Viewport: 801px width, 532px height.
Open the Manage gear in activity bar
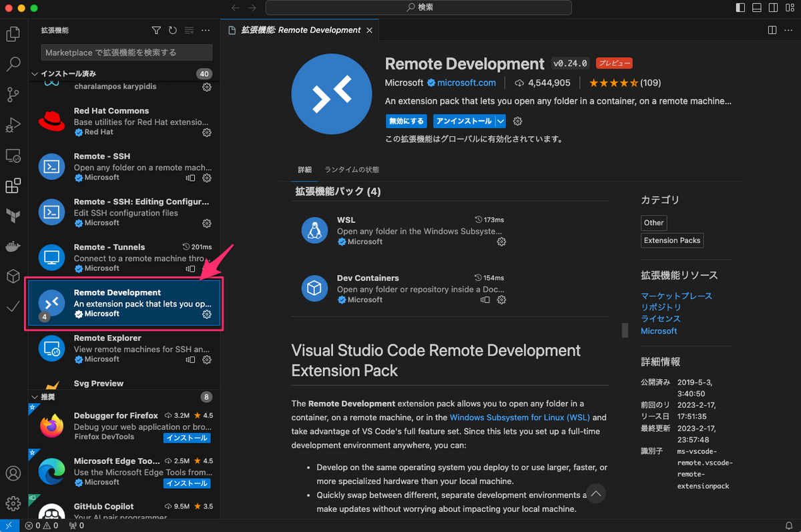click(13, 503)
